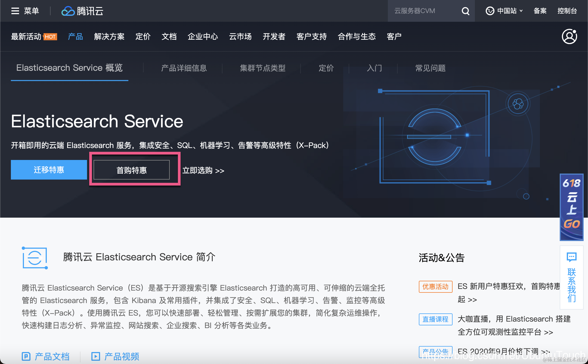Click the 首购特惠 button
This screenshot has height=364, width=588.
pyautogui.click(x=132, y=170)
